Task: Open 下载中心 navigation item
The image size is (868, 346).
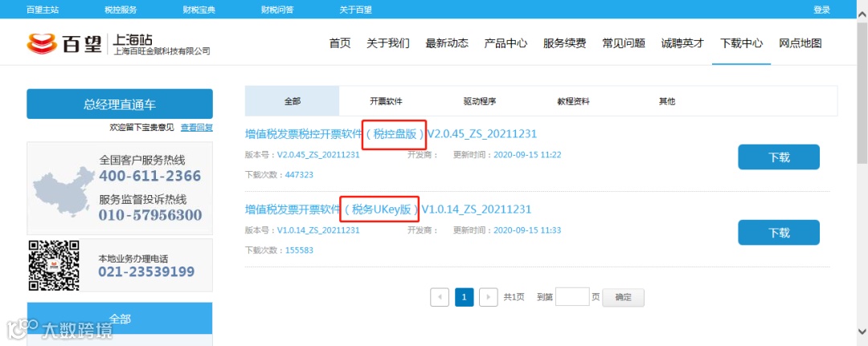Action: [741, 43]
